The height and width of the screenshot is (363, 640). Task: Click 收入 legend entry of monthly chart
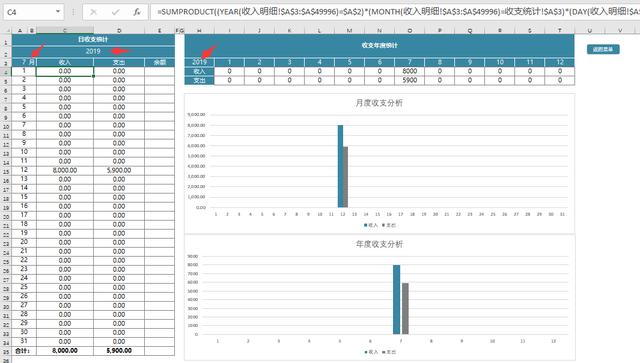371,225
